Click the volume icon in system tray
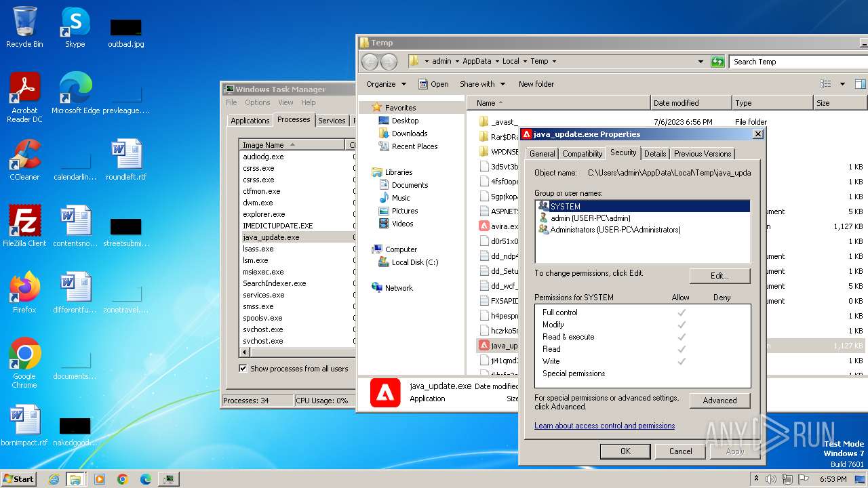 click(x=770, y=479)
